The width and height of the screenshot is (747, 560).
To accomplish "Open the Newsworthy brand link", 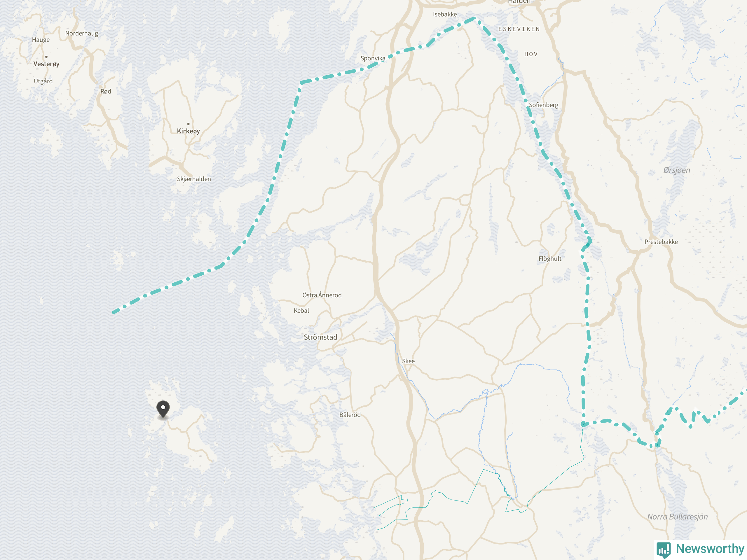I will 700,549.
